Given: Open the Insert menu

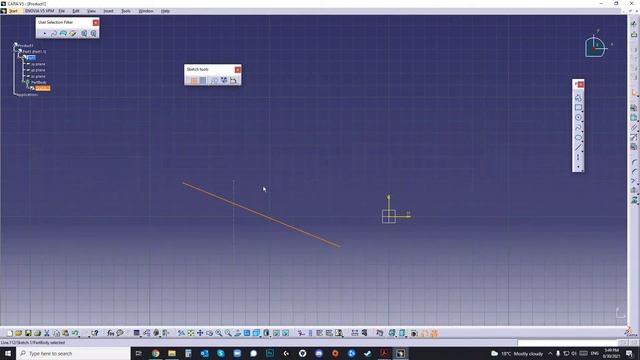Looking at the screenshot, I should click(108, 11).
